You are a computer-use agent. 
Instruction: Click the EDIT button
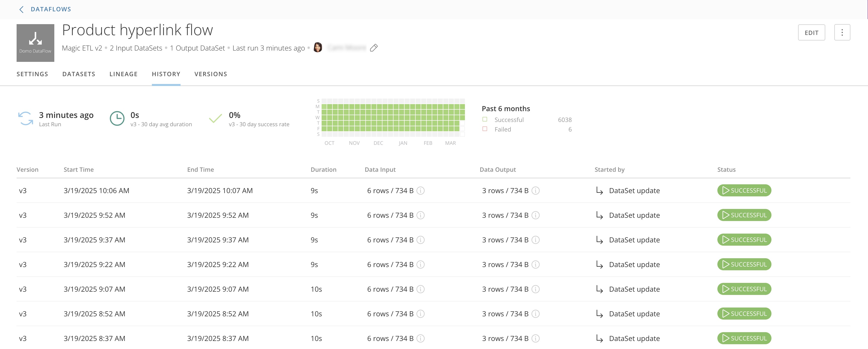click(x=811, y=33)
